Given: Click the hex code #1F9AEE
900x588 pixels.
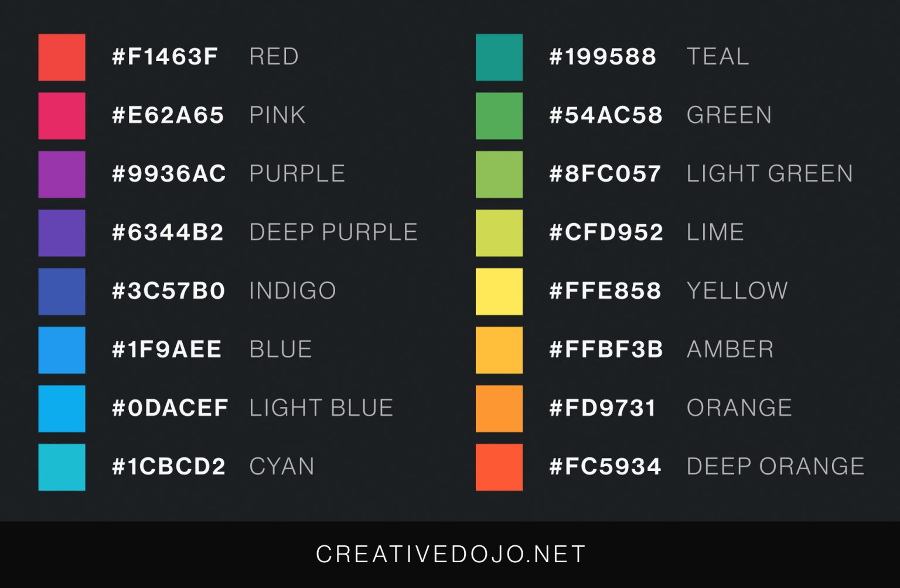Looking at the screenshot, I should pyautogui.click(x=167, y=350).
